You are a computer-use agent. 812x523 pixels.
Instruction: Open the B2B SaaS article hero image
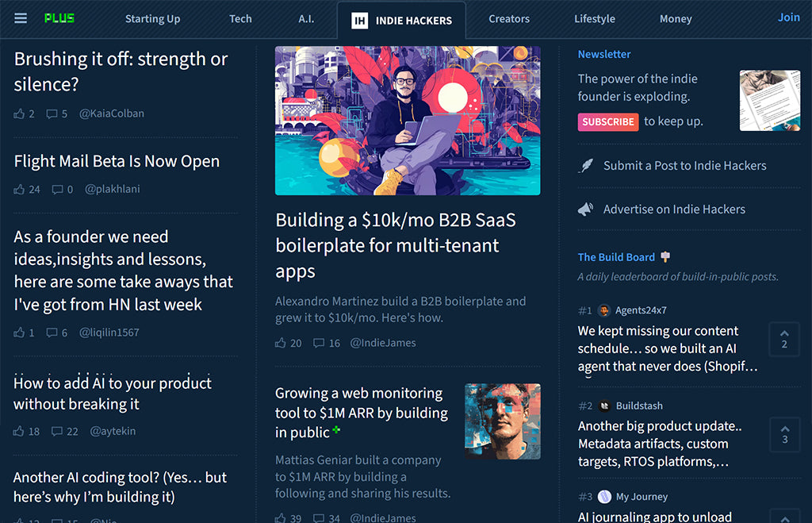pyautogui.click(x=408, y=121)
